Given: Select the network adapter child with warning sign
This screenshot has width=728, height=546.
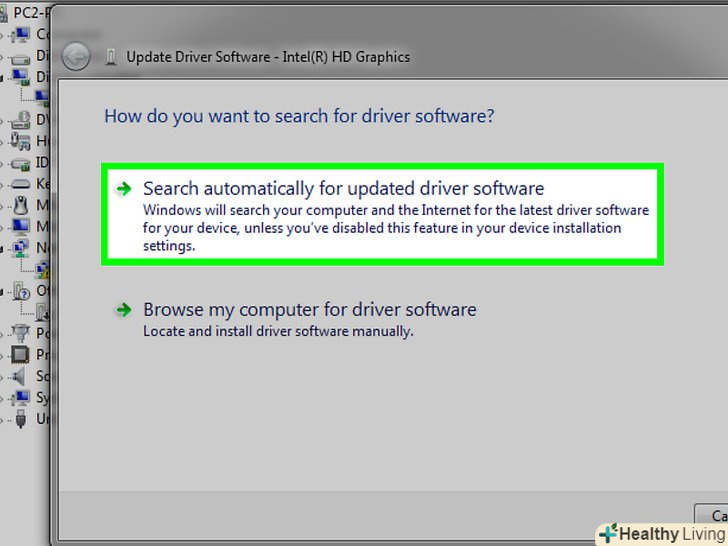Looking at the screenshot, I should (42, 269).
